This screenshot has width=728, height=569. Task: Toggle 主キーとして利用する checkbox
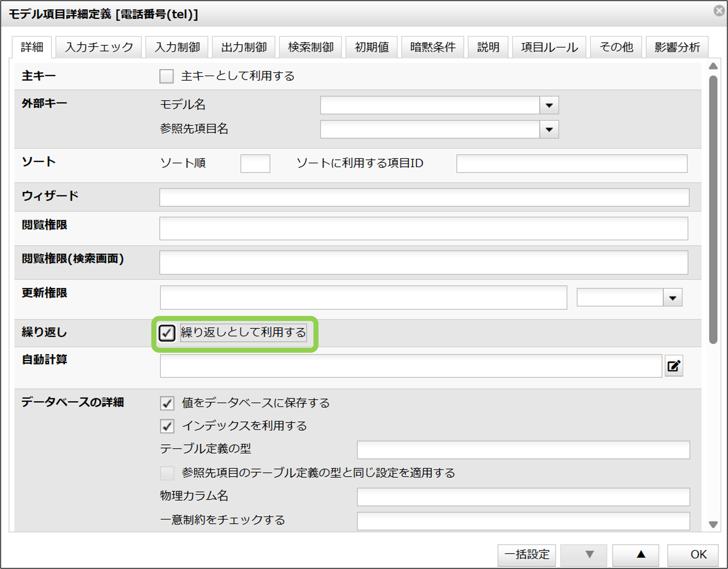(166, 76)
